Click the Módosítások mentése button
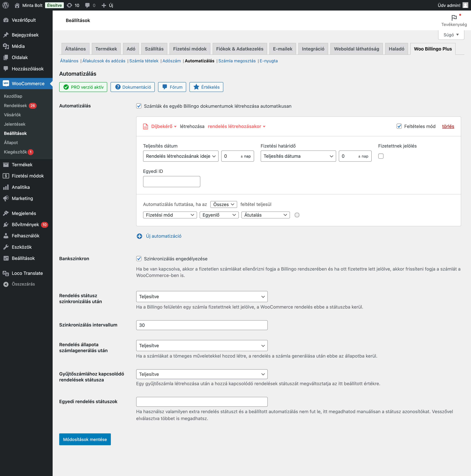Viewport: 471px width, 476px height. point(85,439)
